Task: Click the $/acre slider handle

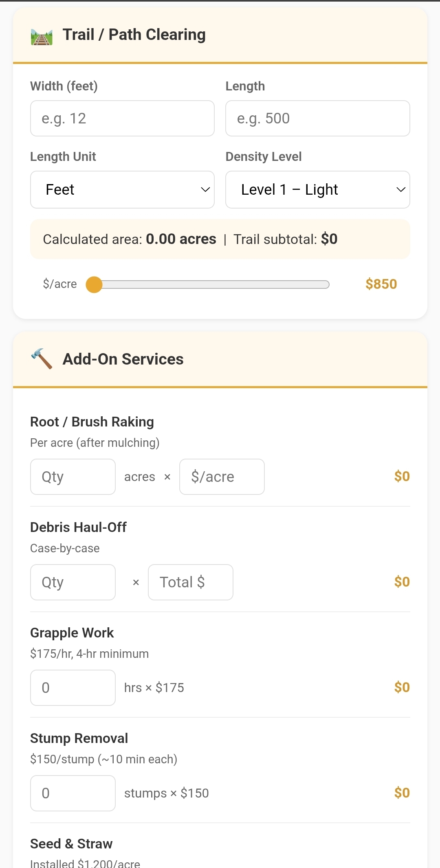Action: coord(94,285)
